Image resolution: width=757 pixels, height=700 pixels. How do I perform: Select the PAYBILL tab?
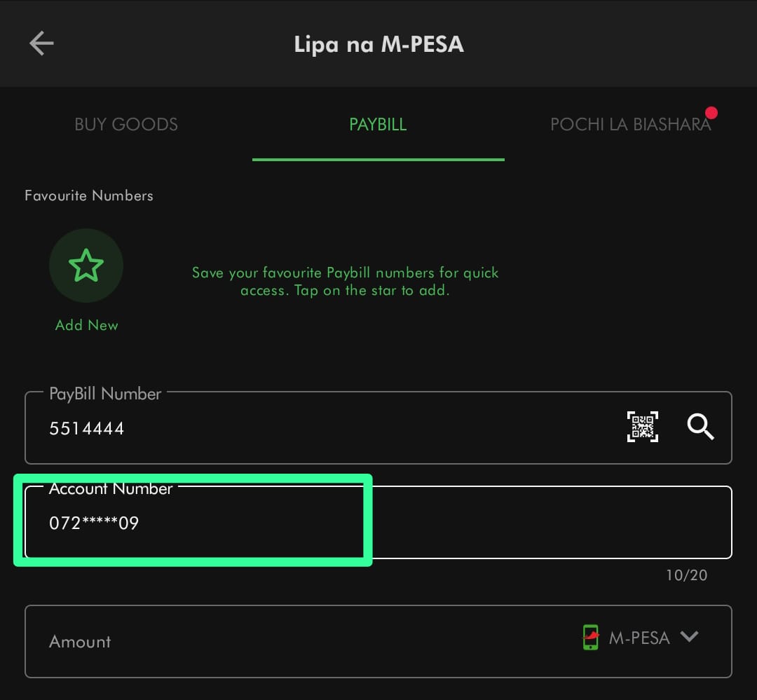click(x=378, y=125)
